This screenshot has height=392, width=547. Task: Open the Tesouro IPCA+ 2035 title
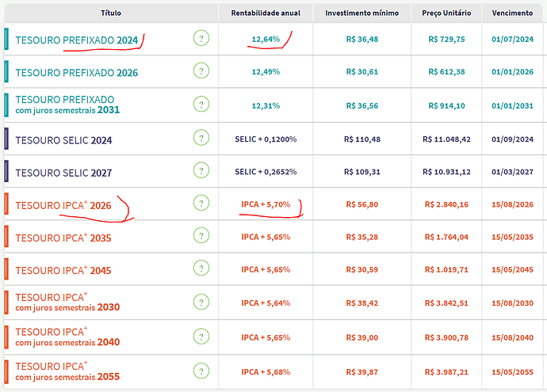63,238
